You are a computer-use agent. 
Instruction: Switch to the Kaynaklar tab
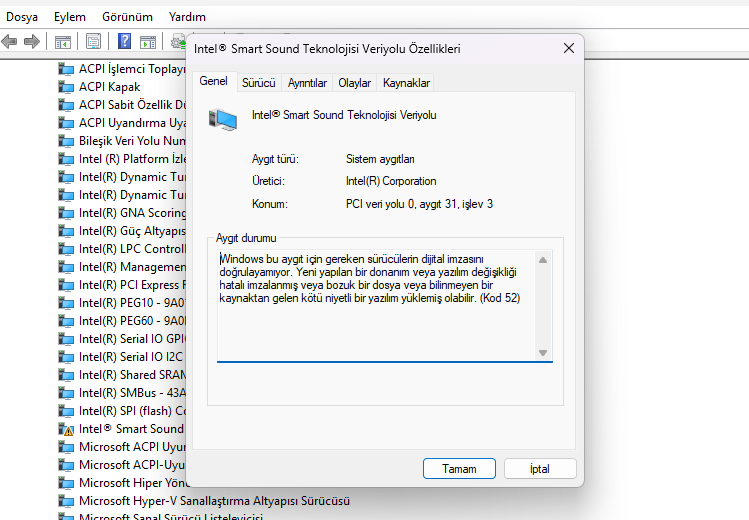click(x=406, y=83)
